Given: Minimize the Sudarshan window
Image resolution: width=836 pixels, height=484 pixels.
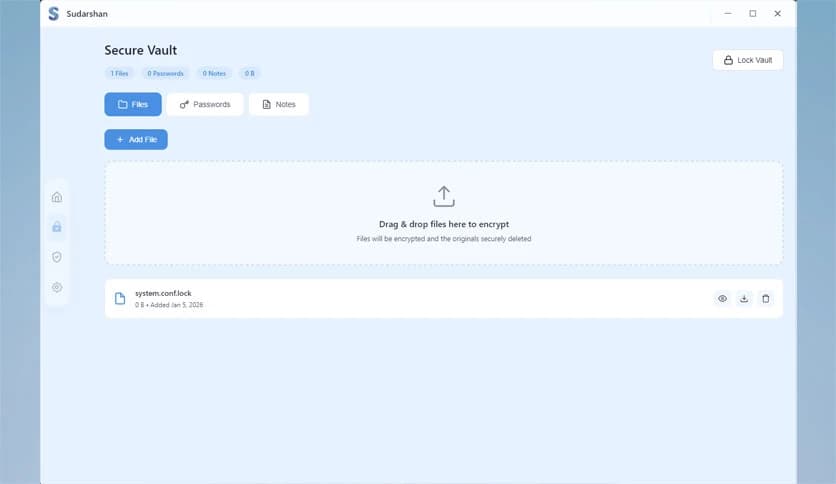Looking at the screenshot, I should click(x=728, y=13).
